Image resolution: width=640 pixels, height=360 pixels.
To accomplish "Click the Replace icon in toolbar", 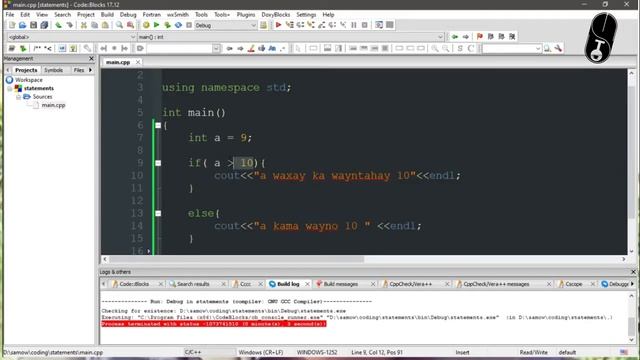I will tap(130, 25).
